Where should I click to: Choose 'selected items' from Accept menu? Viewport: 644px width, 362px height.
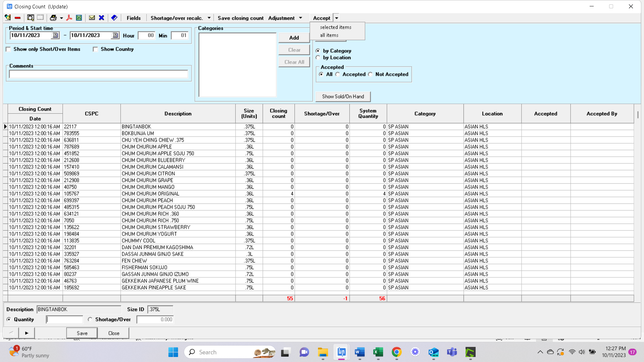(336, 27)
